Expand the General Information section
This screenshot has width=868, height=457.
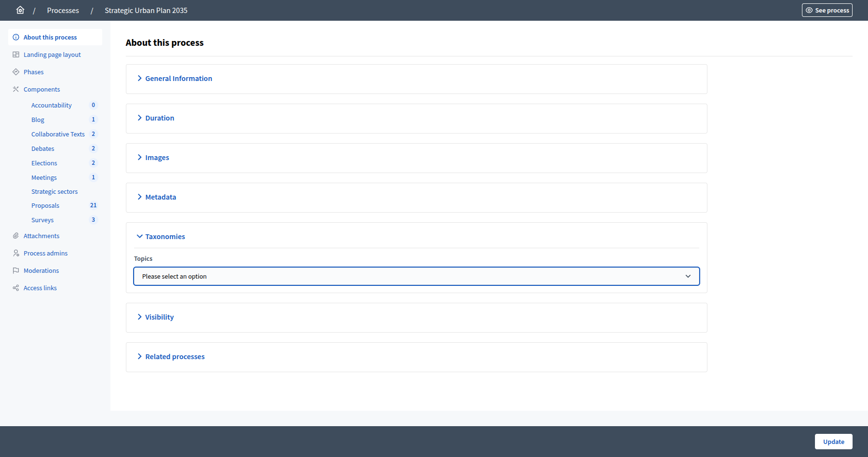[178, 79]
